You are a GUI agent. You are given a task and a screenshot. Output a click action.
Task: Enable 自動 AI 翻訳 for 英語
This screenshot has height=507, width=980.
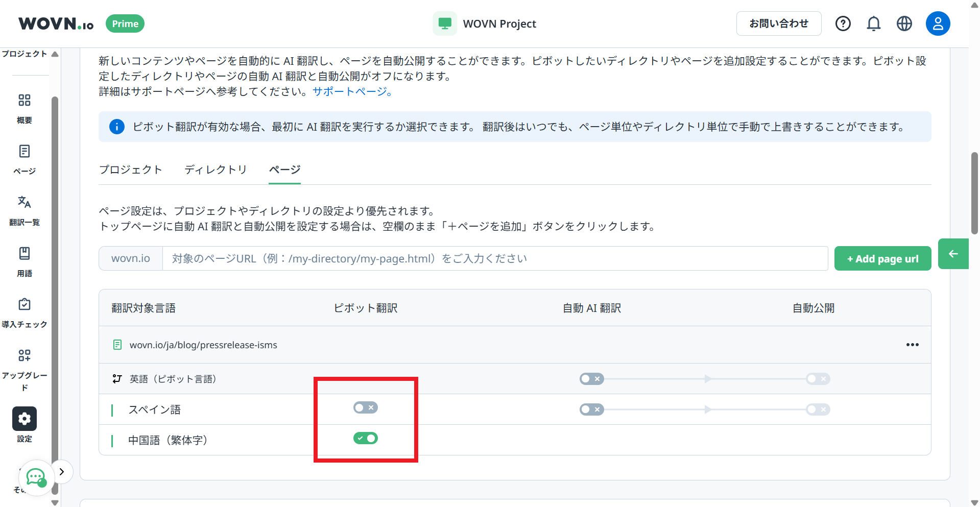click(x=591, y=379)
